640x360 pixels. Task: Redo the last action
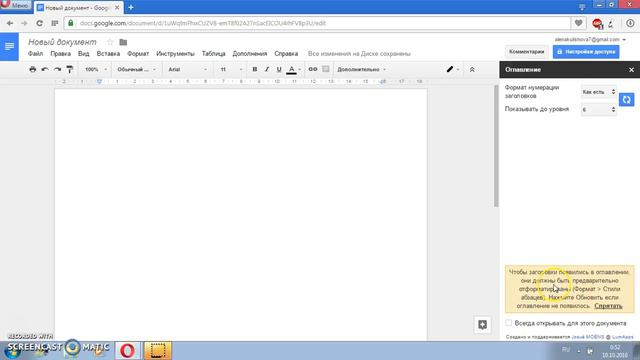[58, 69]
